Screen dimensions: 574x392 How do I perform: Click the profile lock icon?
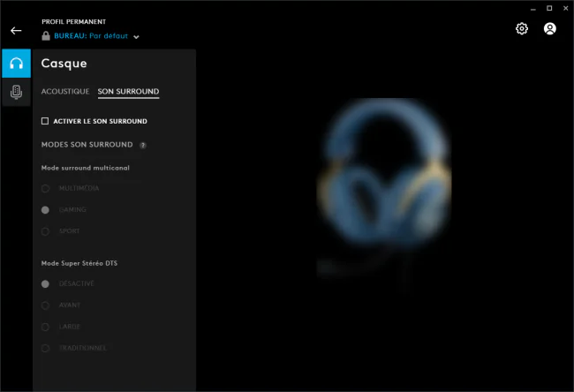click(46, 36)
